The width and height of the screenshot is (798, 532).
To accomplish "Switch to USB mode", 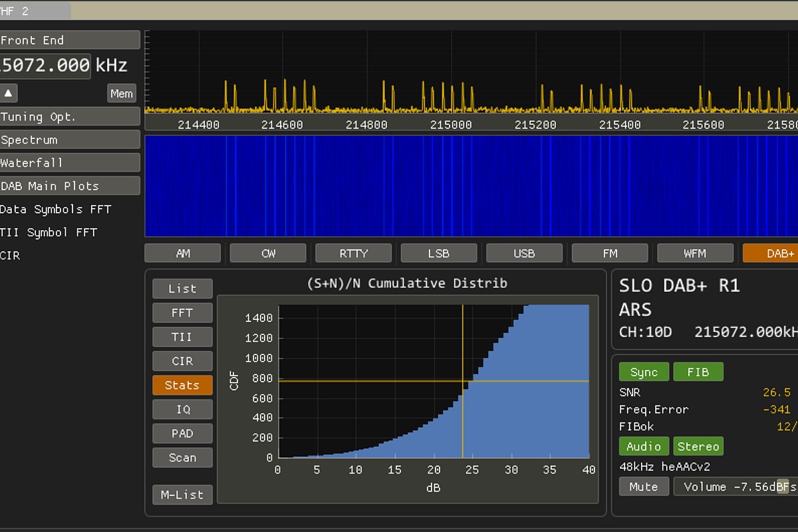I will (x=524, y=253).
